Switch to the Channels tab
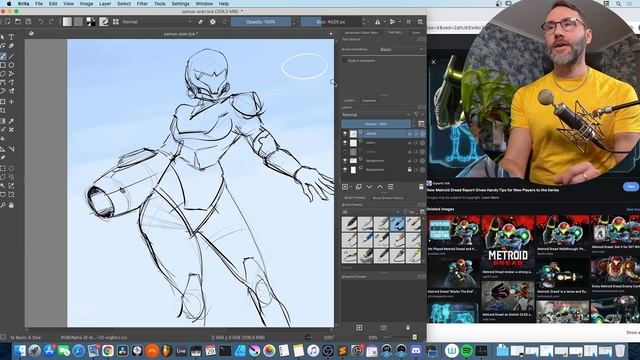Screen dimensions: 640x360 coord(369,100)
